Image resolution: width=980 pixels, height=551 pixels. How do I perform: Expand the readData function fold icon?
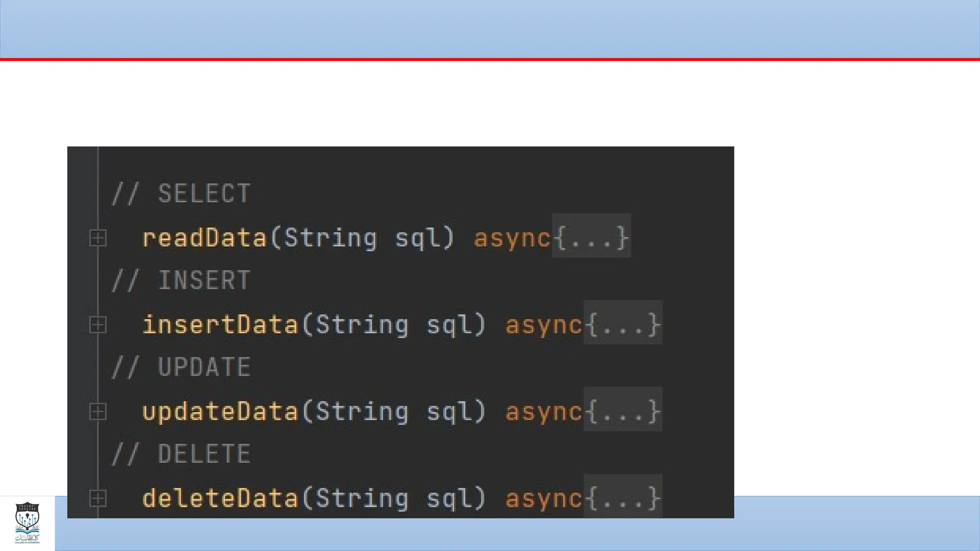(98, 238)
